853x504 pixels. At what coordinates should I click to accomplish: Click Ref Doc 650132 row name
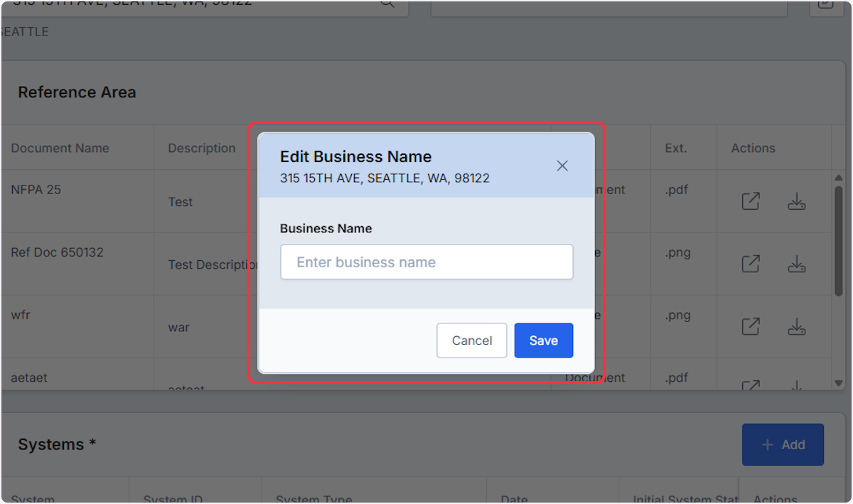(x=57, y=252)
